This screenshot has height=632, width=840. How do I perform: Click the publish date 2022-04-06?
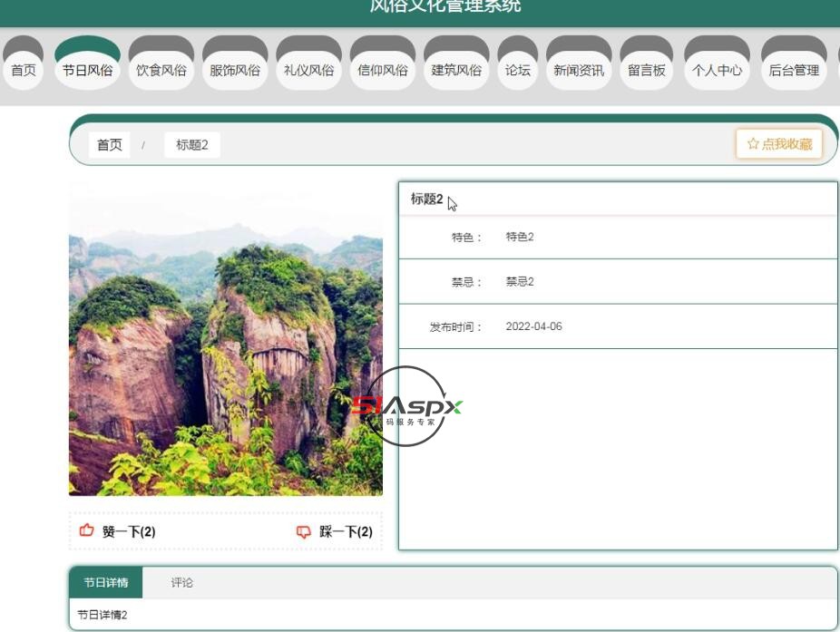534,326
